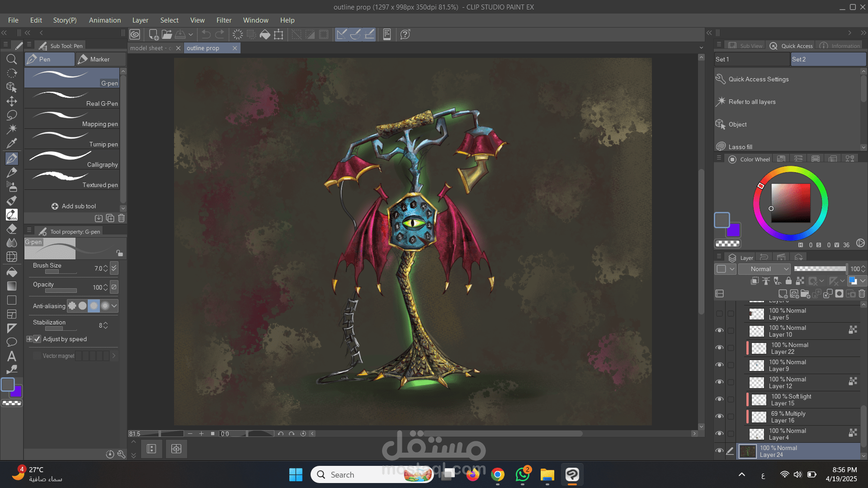Image resolution: width=868 pixels, height=488 pixels.
Task: Expand the Stabilization Adjust by speed plus
Action: (29, 339)
